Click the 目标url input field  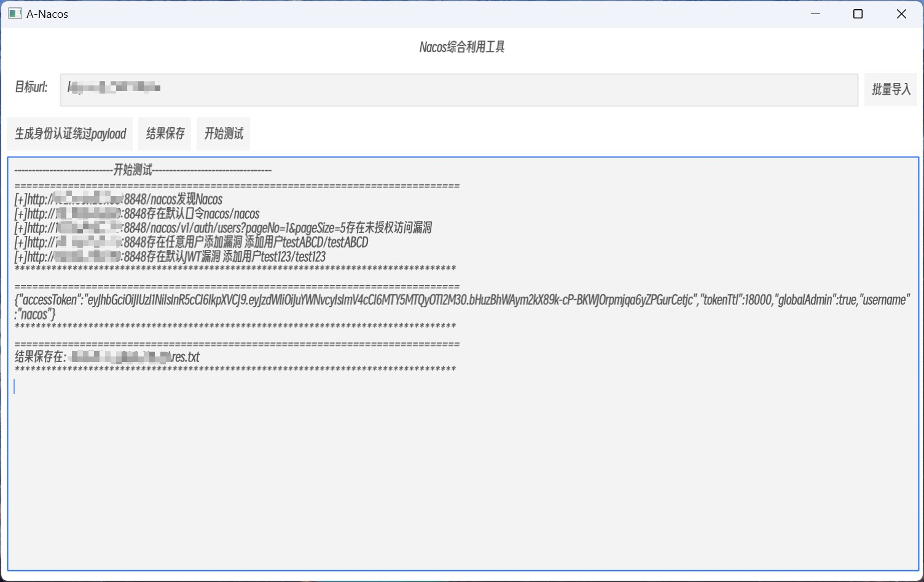click(459, 90)
